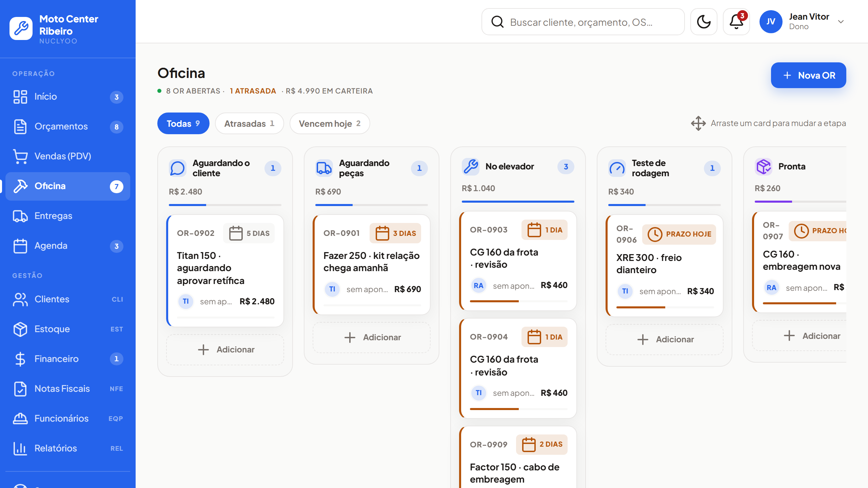This screenshot has width=868, height=488.
Task: Click the Financeiro dollar icon
Action: (20, 359)
